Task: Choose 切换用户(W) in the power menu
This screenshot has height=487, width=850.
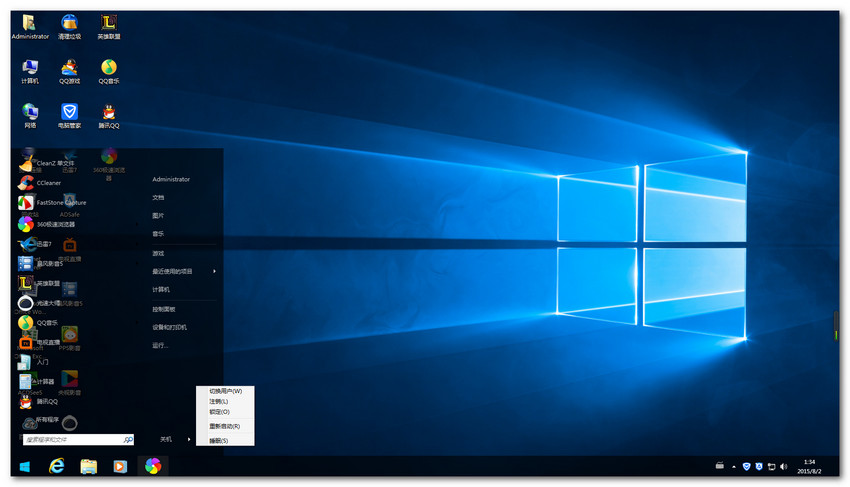Action: click(225, 391)
